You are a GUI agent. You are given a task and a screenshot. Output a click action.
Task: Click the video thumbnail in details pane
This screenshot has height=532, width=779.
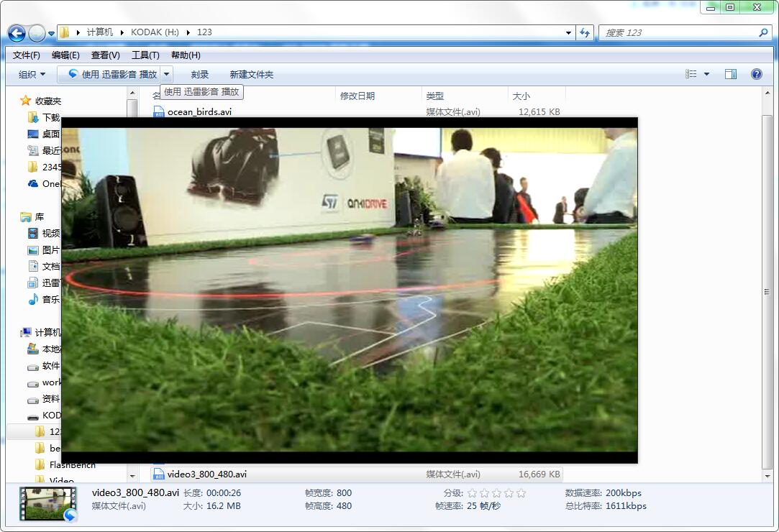48,504
